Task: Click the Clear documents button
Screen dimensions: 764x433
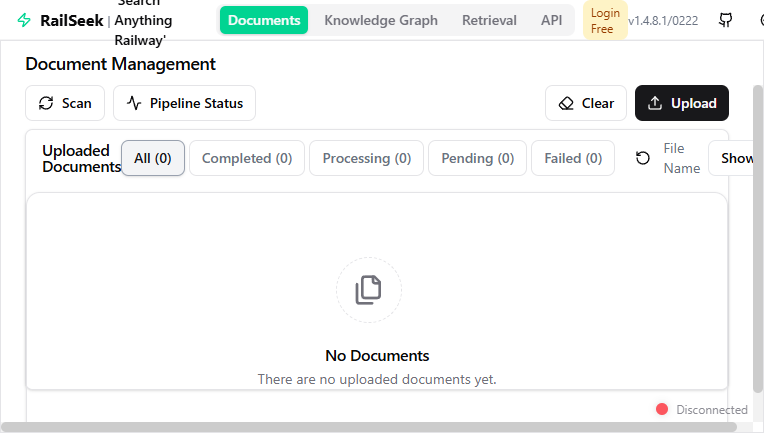Action: (586, 103)
